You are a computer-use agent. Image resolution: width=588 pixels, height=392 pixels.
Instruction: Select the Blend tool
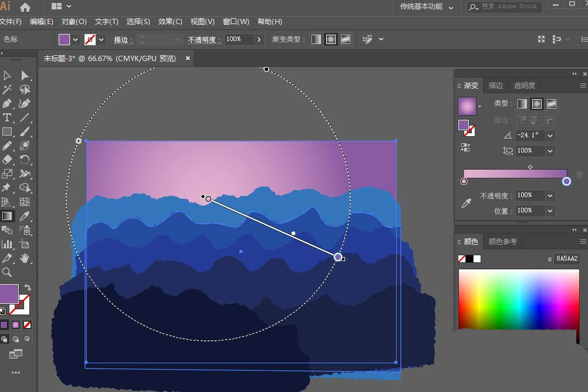(7, 230)
